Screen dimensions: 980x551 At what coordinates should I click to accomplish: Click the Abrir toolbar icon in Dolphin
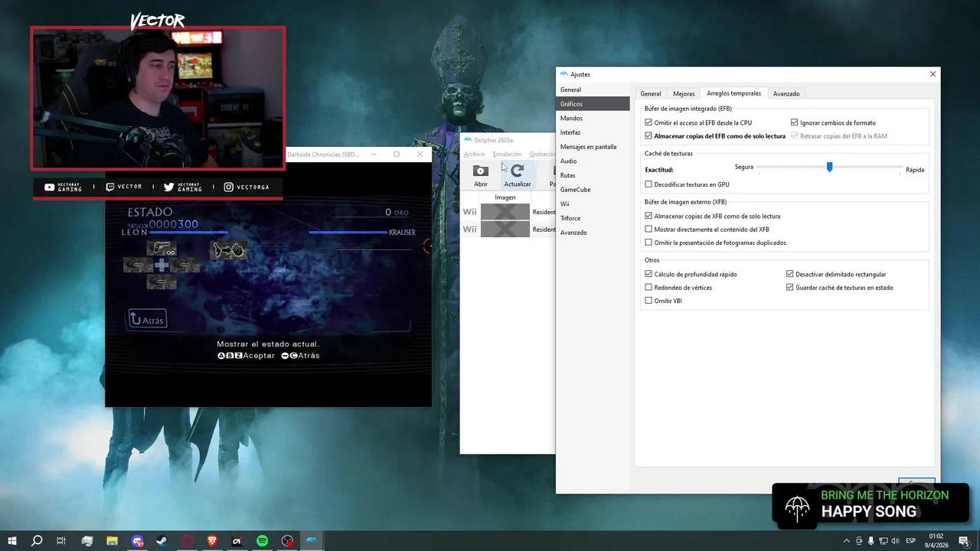tap(481, 175)
